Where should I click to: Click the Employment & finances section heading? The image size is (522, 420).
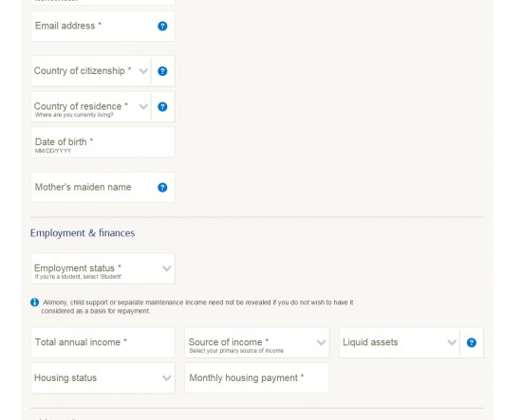coord(83,233)
